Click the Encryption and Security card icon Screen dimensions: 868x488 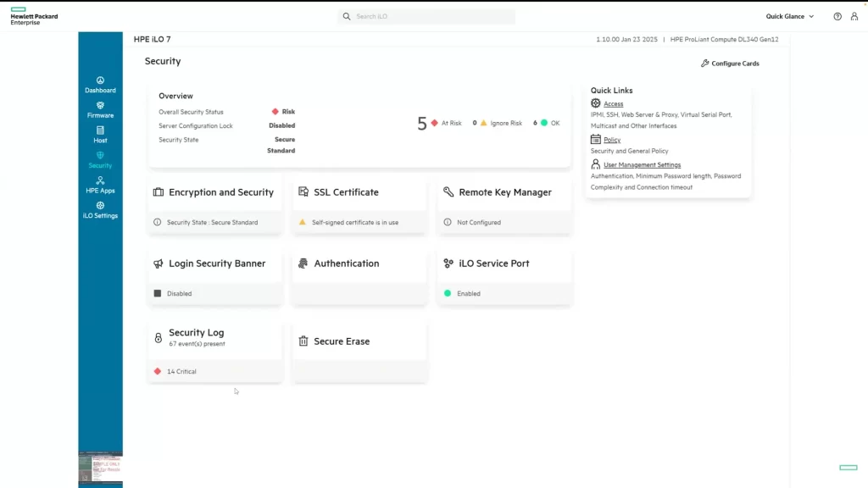point(159,192)
